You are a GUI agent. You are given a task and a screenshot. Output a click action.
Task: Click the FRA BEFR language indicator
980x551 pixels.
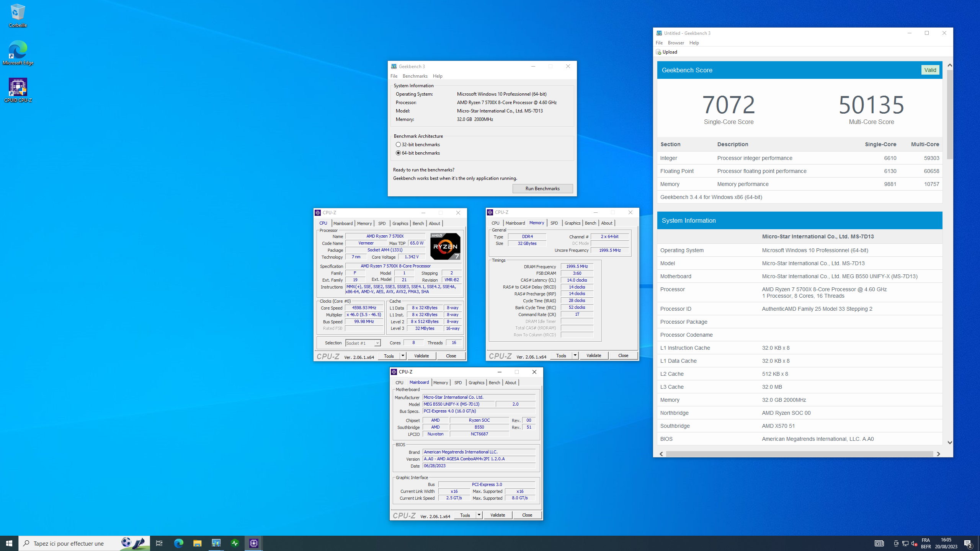pyautogui.click(x=926, y=543)
